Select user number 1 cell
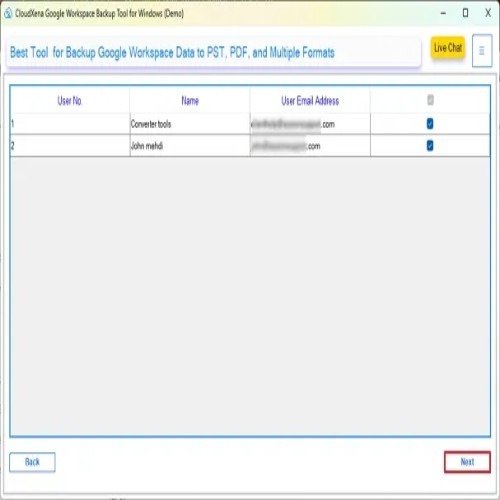The image size is (500, 500). click(70, 124)
